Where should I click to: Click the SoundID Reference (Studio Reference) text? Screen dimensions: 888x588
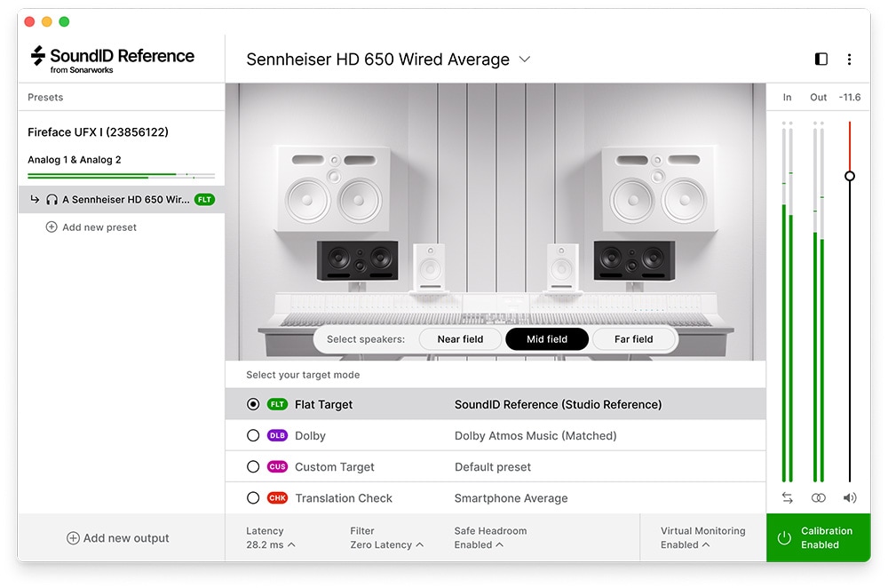[558, 404]
